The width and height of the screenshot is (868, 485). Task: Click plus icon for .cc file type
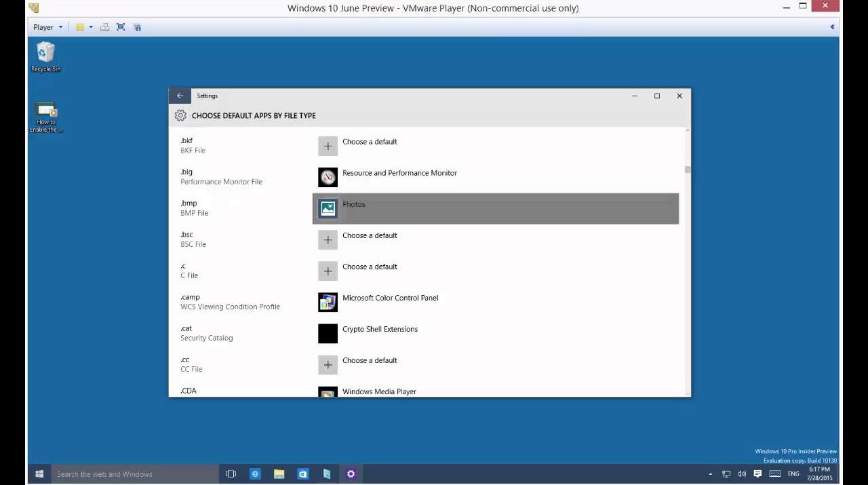[x=328, y=365]
